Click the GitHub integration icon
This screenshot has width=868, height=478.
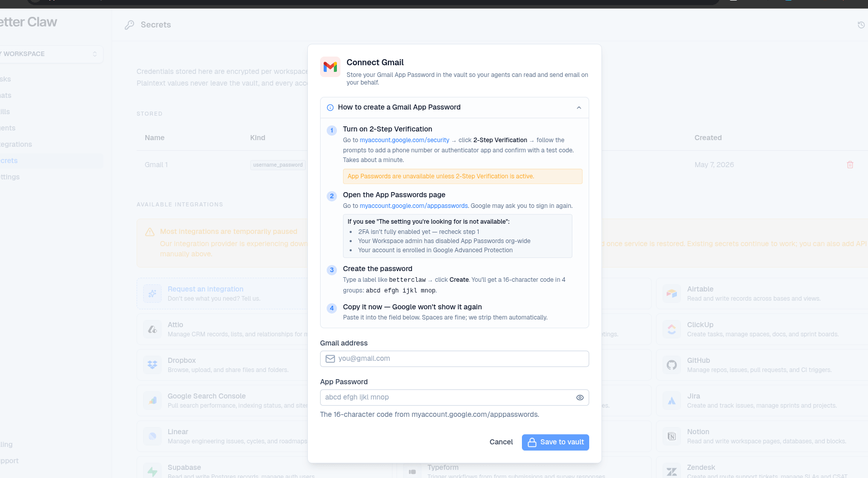pyautogui.click(x=672, y=365)
